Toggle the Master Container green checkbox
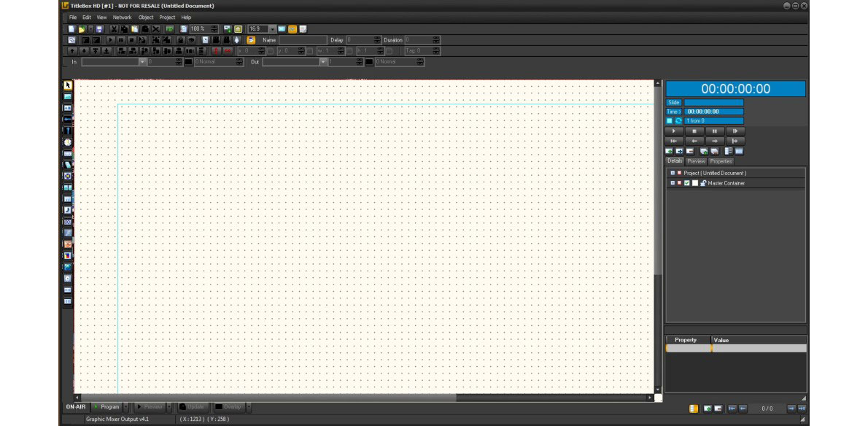 point(687,183)
